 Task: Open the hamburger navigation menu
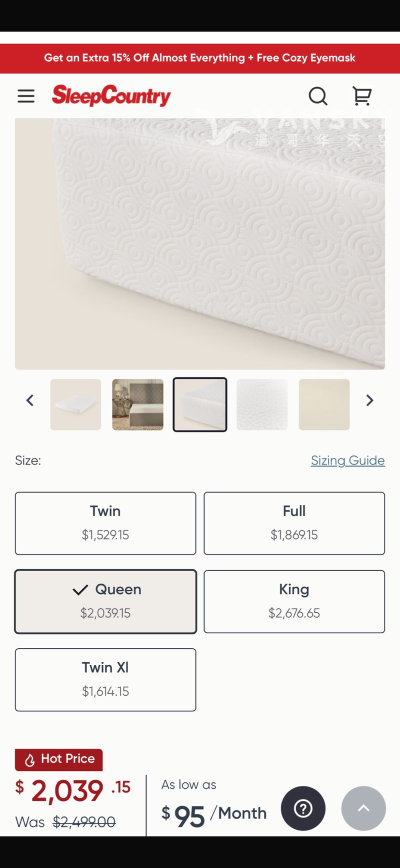point(26,96)
